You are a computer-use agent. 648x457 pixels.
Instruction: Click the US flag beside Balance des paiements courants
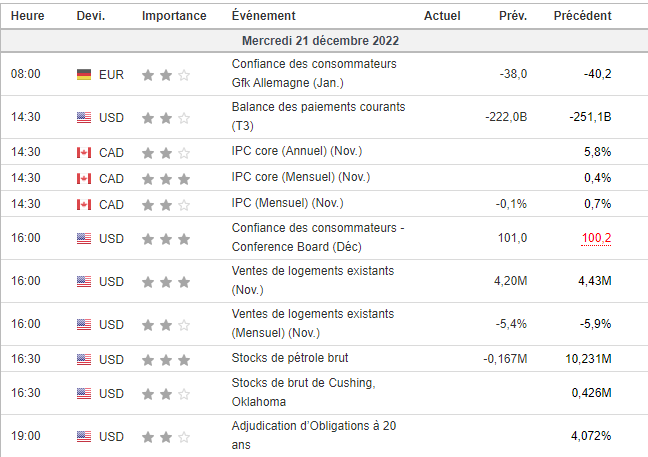tap(84, 117)
